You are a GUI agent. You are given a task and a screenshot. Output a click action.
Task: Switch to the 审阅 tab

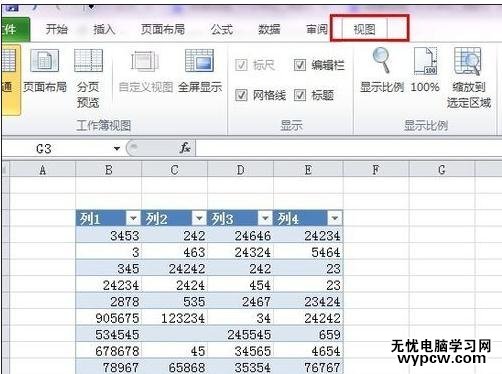[x=317, y=30]
